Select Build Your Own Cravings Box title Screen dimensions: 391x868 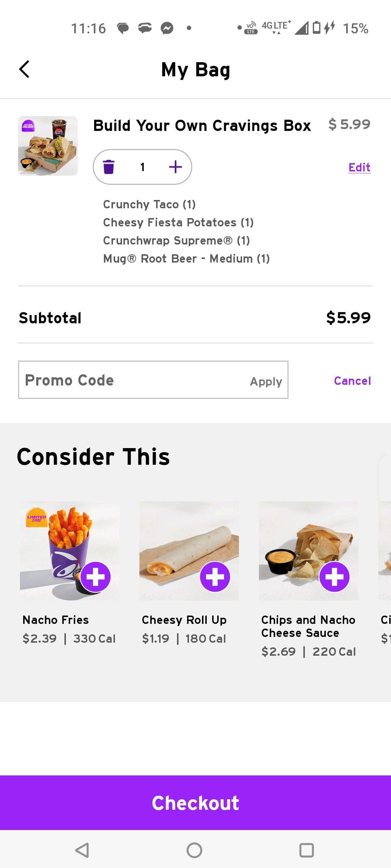tap(202, 126)
